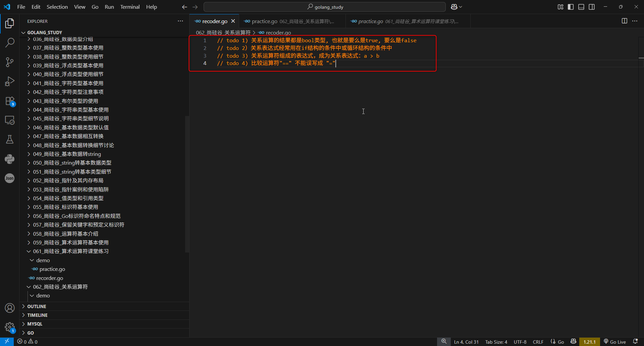
Task: Change UTF-8 file encoding
Action: tap(520, 342)
